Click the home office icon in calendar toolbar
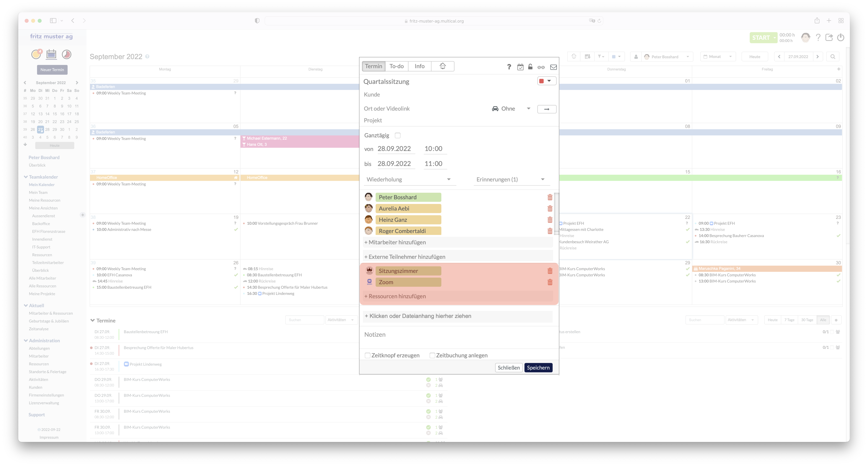The image size is (868, 466). click(x=574, y=57)
